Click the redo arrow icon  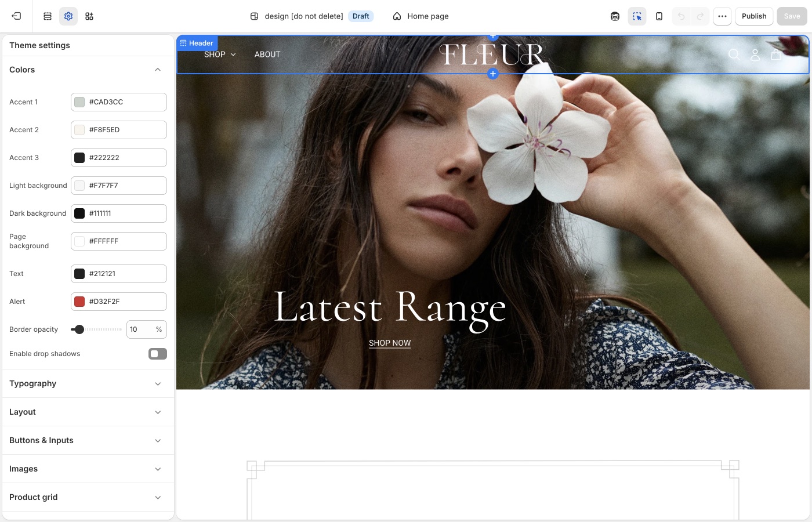coord(700,16)
